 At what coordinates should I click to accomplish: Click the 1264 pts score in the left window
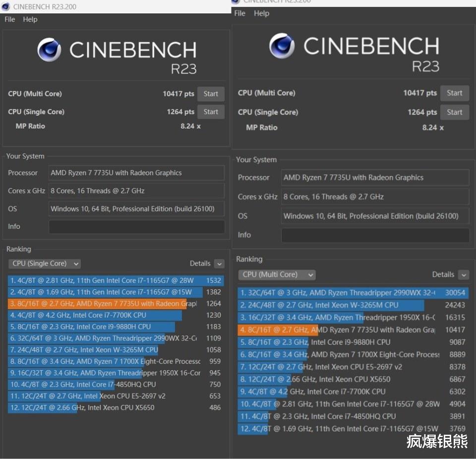tap(180, 112)
